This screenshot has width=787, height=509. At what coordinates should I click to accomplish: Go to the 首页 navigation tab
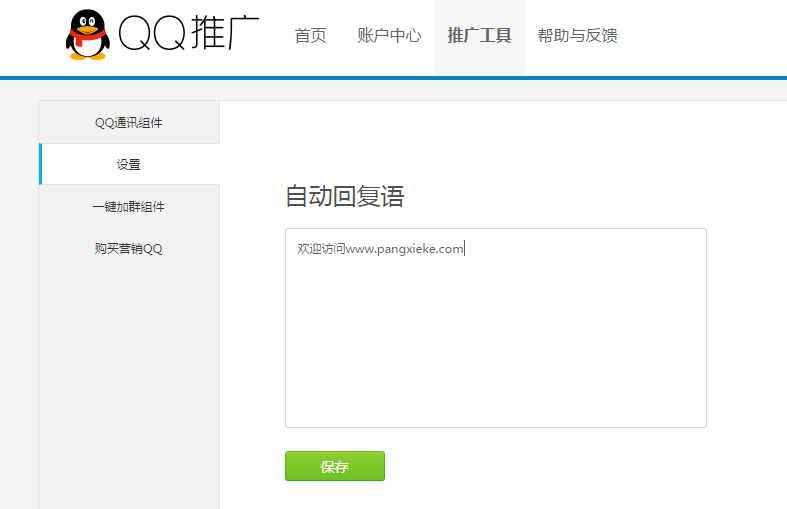pyautogui.click(x=310, y=36)
